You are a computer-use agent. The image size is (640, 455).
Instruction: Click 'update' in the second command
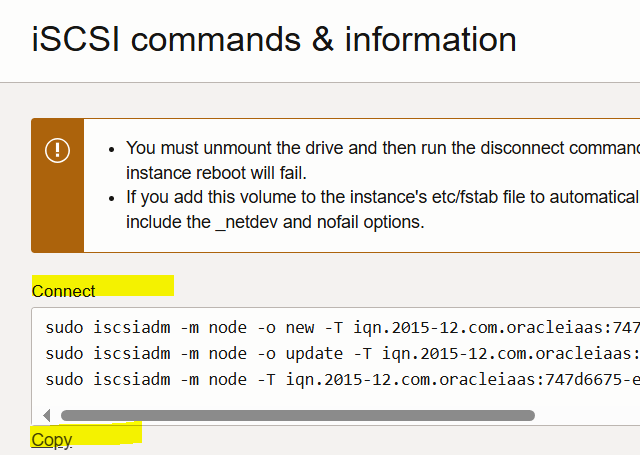(289, 353)
